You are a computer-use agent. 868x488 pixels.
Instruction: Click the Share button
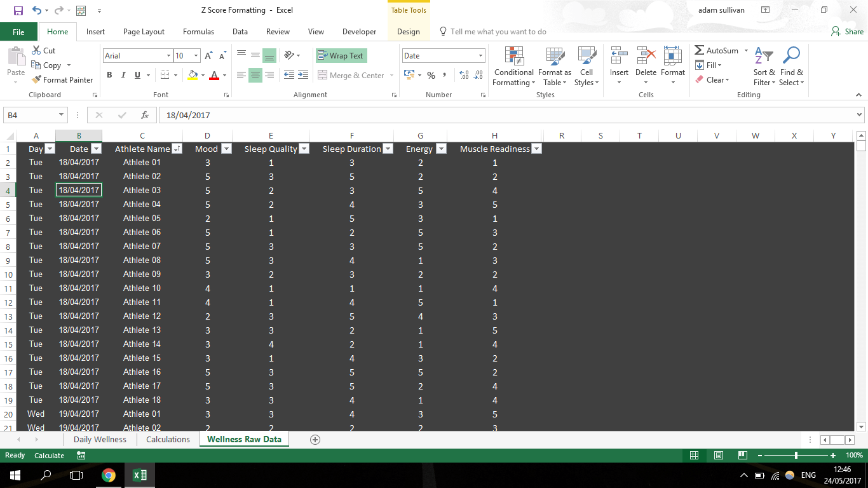click(848, 32)
